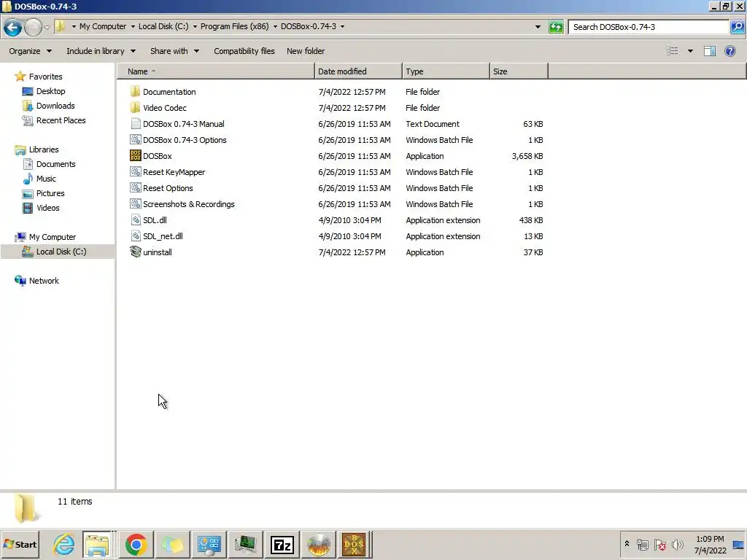The image size is (747, 560).
Task: Open the Include in library dropdown
Action: click(101, 51)
